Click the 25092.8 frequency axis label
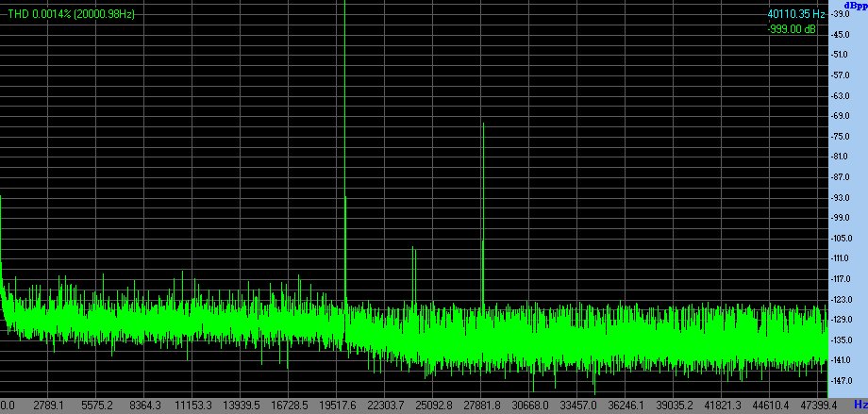Screen dimensions: 868x414 (434, 406)
